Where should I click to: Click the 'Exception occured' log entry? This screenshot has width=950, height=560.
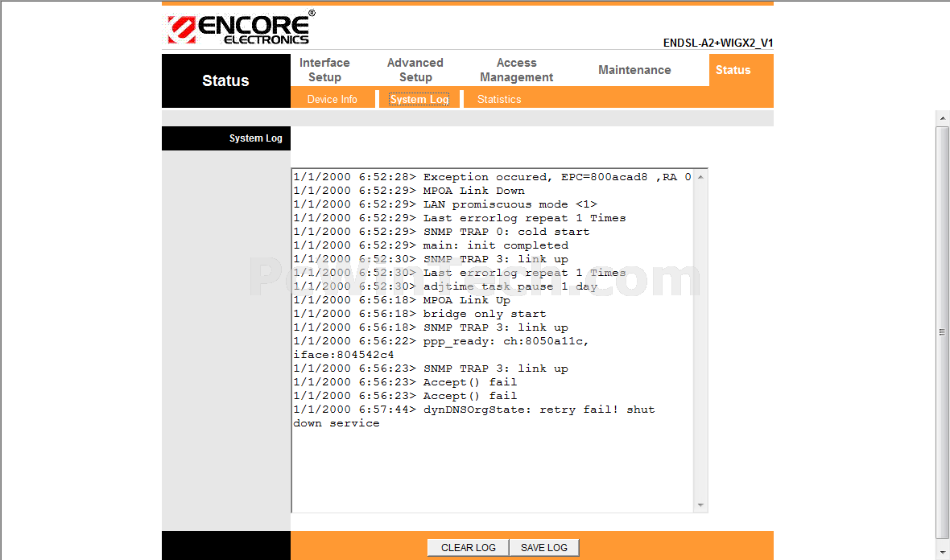(492, 177)
